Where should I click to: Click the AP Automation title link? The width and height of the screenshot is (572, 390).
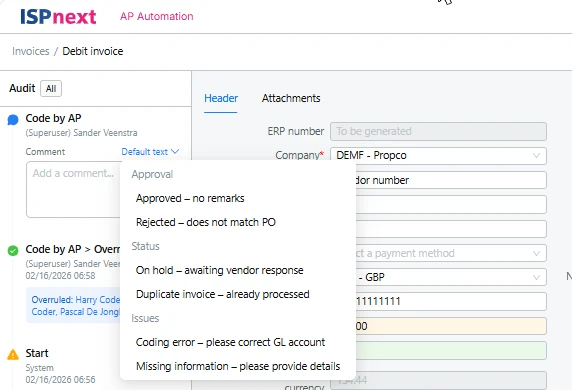[157, 16]
